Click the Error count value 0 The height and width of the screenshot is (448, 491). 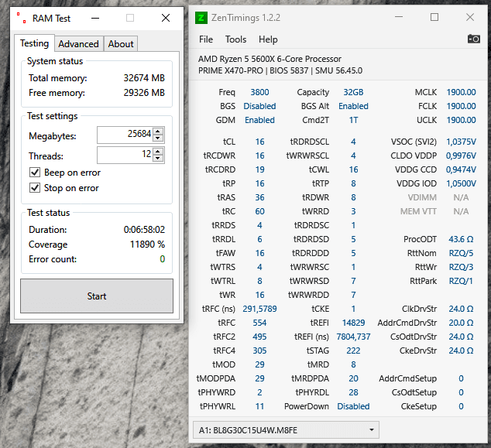[162, 259]
